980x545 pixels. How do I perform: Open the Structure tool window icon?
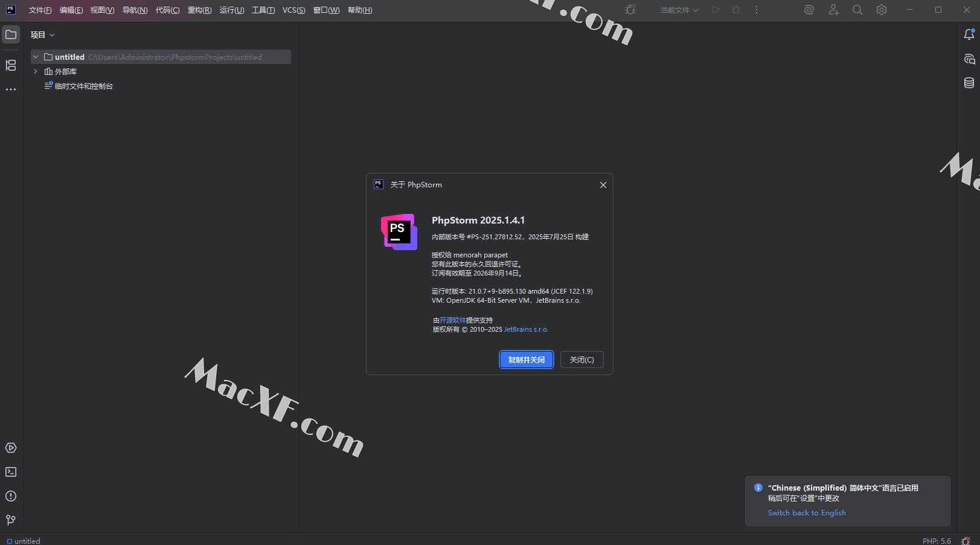tap(11, 65)
